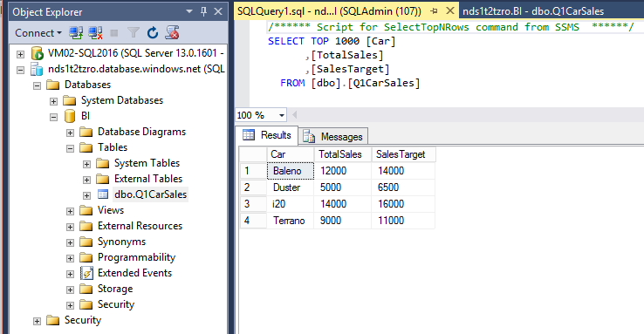Select the 6500 SalesTarget cell
The height and width of the screenshot is (334, 644).
tap(403, 187)
